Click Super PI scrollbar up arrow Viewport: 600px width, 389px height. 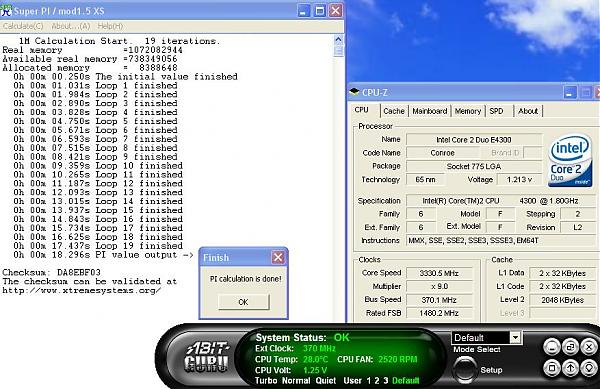coord(338,39)
